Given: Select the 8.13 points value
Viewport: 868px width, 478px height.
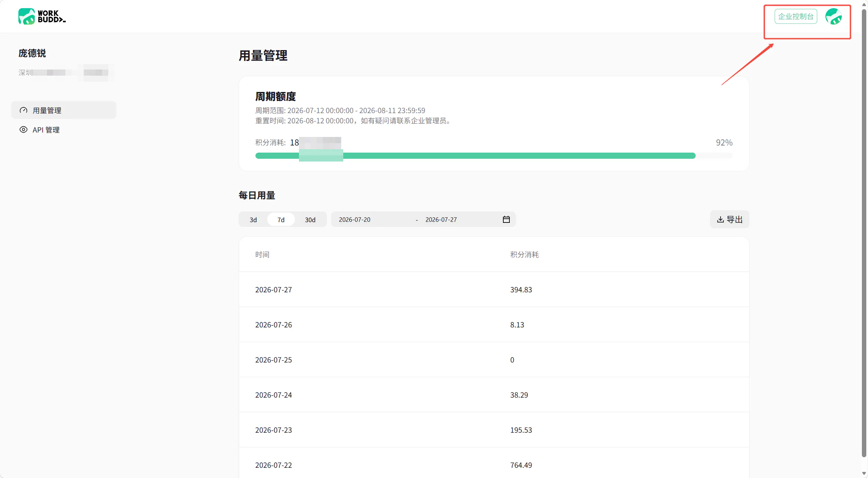Looking at the screenshot, I should tap(517, 325).
